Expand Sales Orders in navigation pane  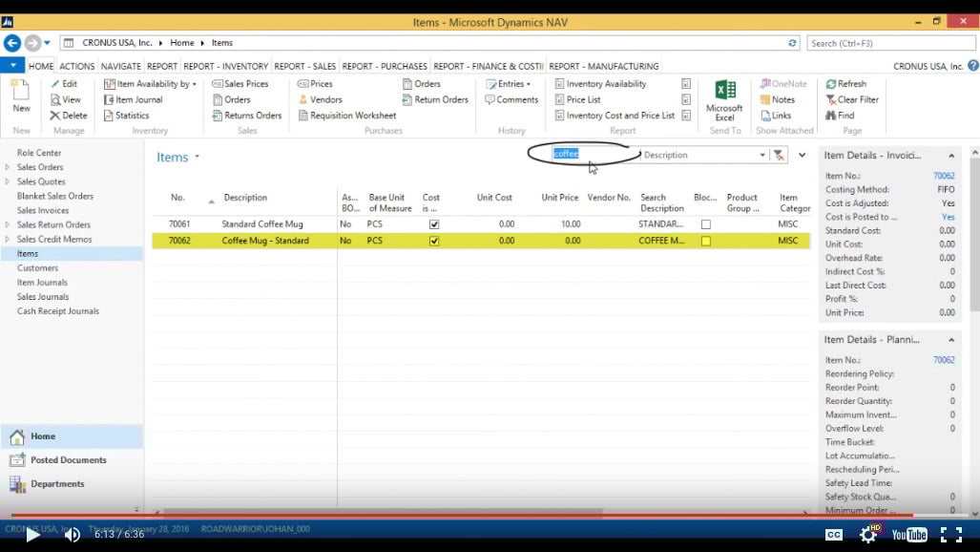[8, 167]
